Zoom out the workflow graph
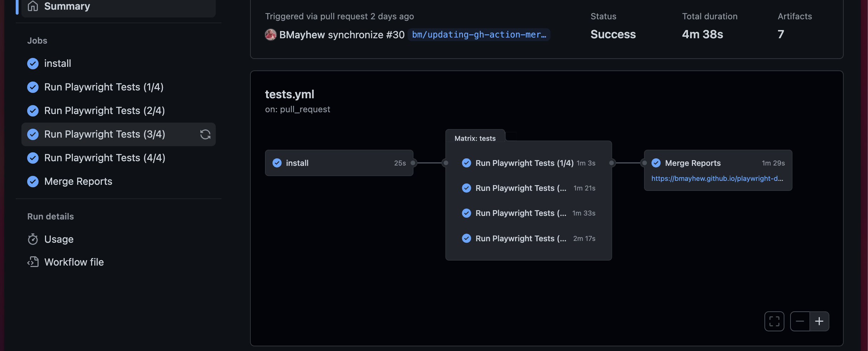The image size is (868, 351). tap(800, 321)
